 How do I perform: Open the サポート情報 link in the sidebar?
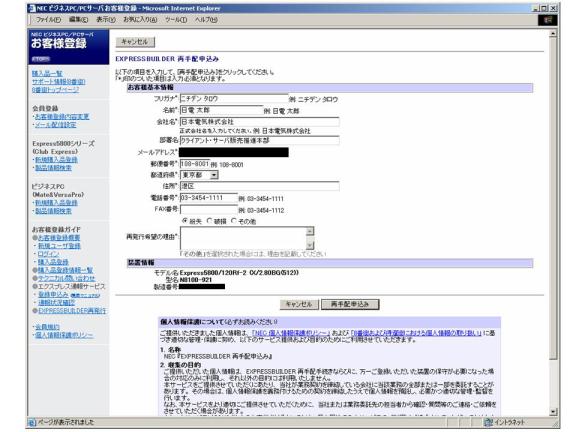(x=58, y=82)
